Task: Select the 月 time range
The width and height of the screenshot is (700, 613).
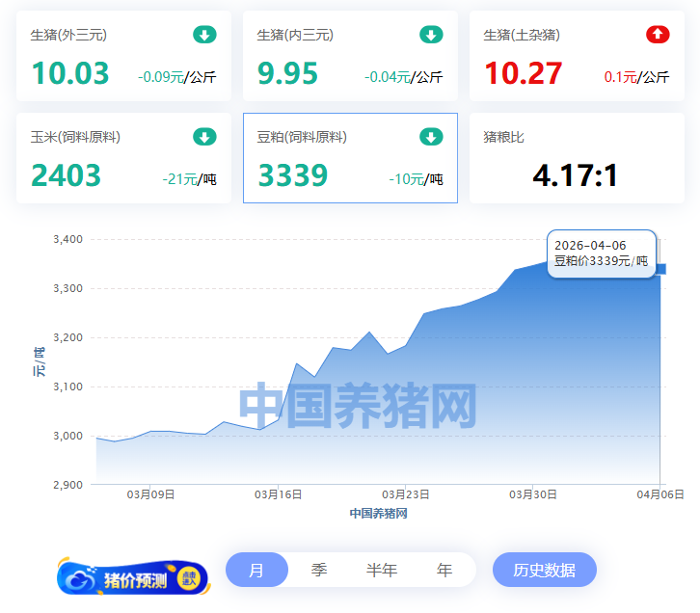Action: point(256,570)
